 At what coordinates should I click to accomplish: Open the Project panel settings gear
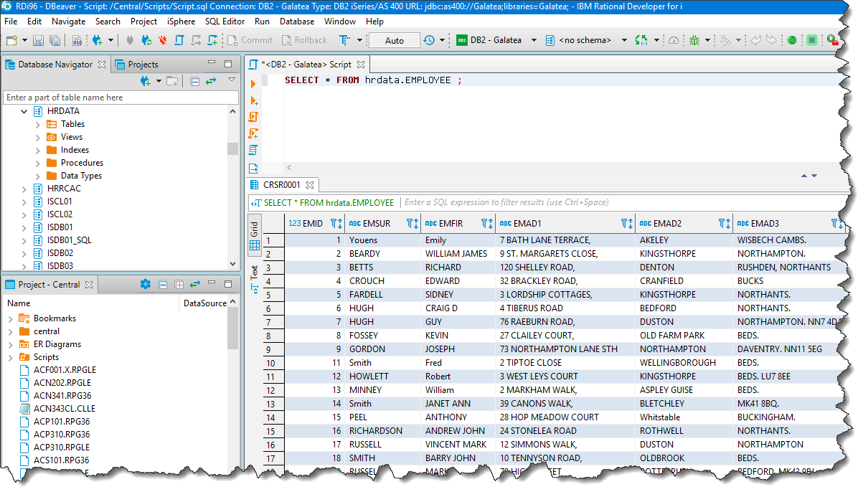(x=146, y=285)
